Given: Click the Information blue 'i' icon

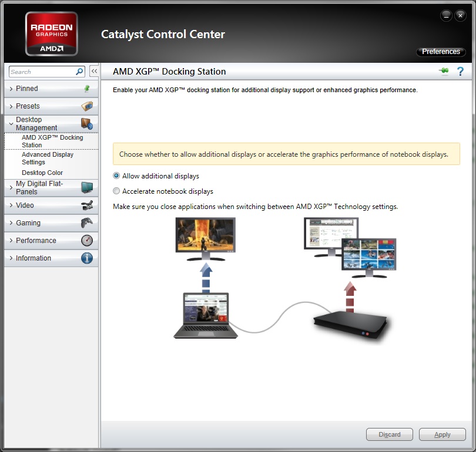Looking at the screenshot, I should click(87, 258).
